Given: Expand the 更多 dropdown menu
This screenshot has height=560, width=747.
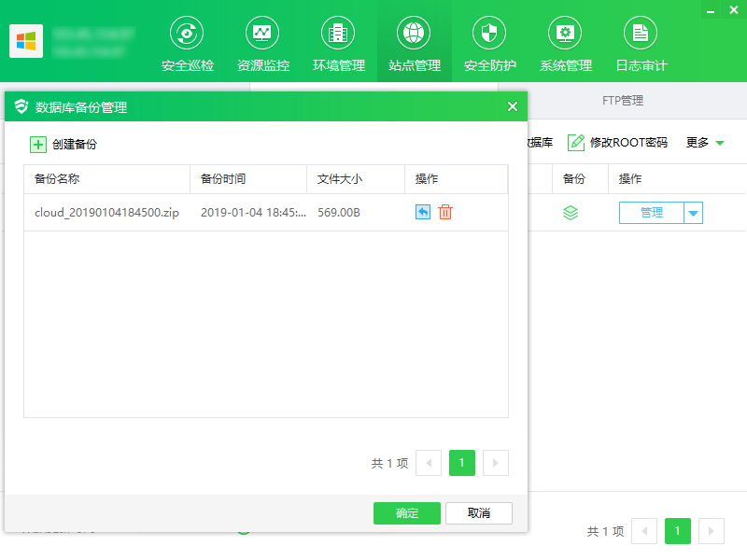Looking at the screenshot, I should pos(705,143).
